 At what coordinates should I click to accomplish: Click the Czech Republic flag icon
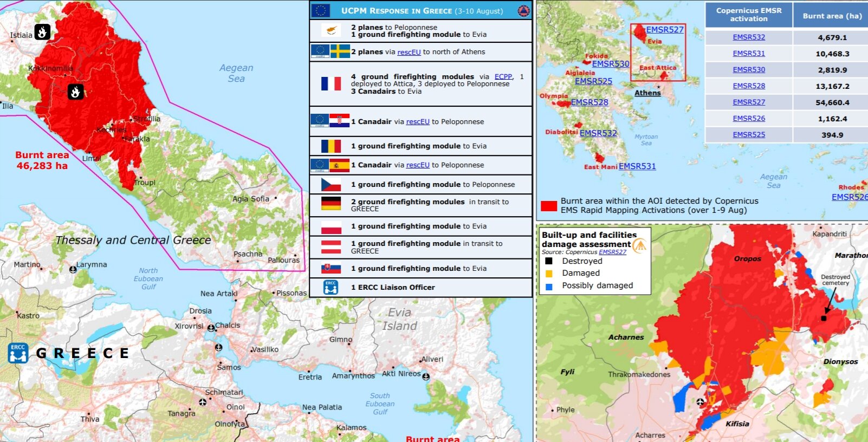coord(331,184)
